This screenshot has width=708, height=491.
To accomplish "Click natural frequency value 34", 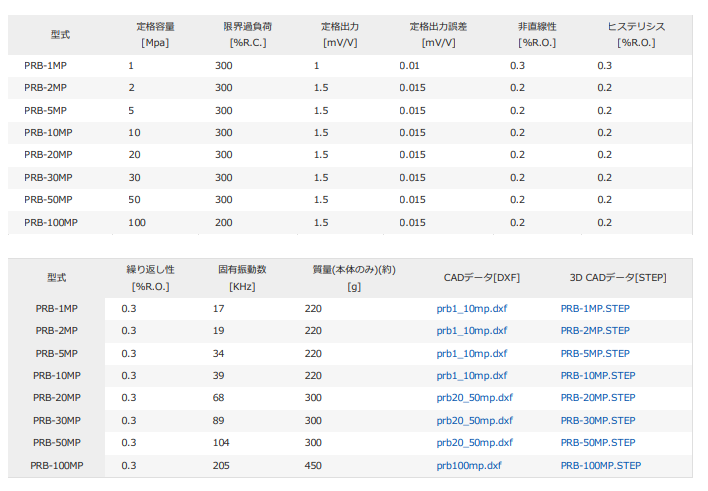I will [x=219, y=354].
